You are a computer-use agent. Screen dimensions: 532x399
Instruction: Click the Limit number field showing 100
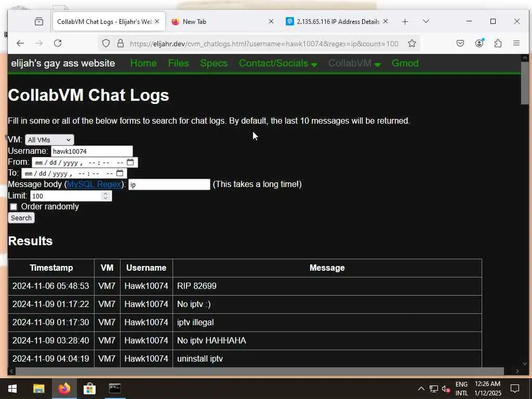click(71, 196)
